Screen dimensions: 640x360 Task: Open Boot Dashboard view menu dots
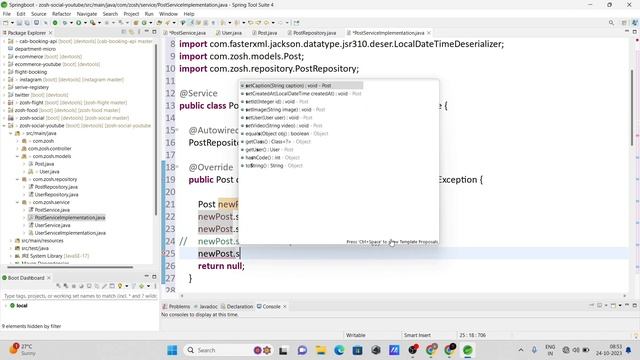tap(155, 286)
